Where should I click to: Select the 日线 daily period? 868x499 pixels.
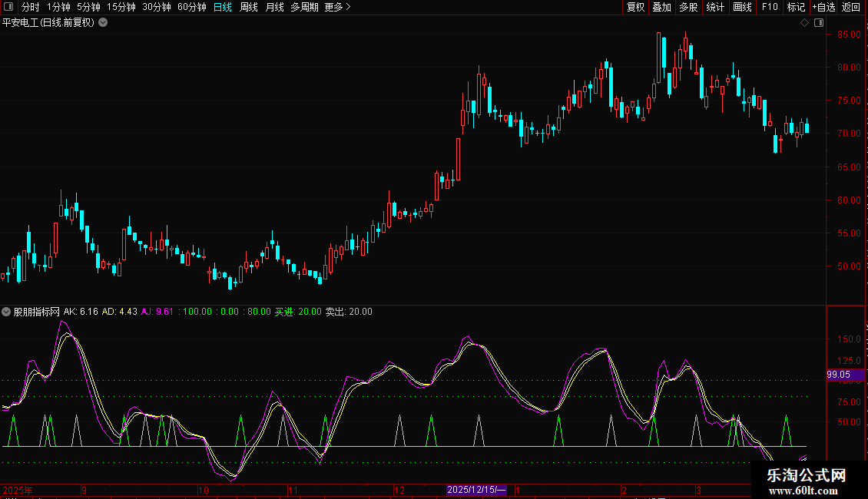coord(223,7)
